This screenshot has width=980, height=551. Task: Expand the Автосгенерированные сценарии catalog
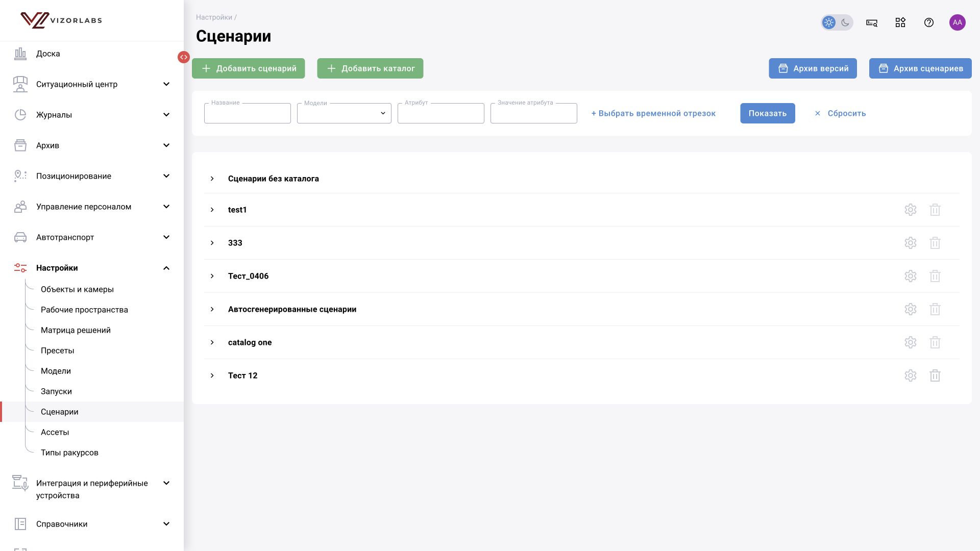point(212,309)
